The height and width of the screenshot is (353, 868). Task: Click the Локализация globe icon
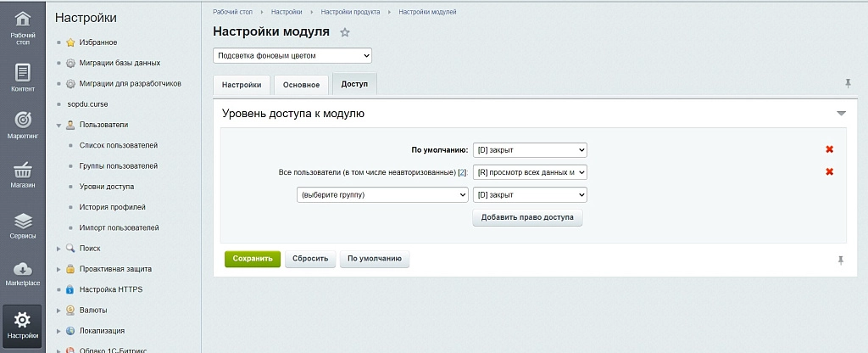70,331
